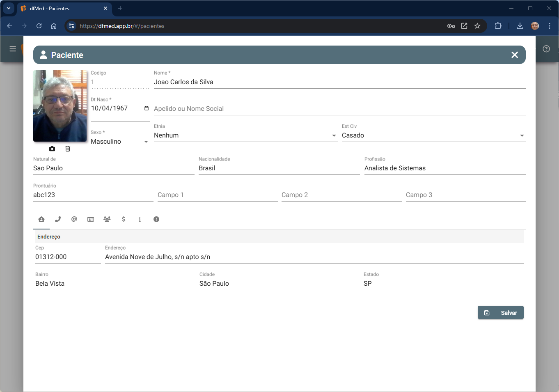Click the site information icon in address bar

[x=71, y=26]
